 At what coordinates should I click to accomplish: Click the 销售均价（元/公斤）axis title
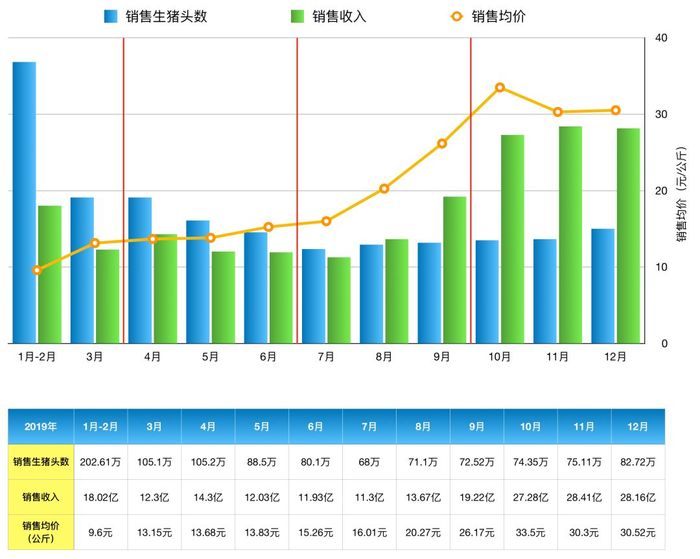click(x=681, y=194)
